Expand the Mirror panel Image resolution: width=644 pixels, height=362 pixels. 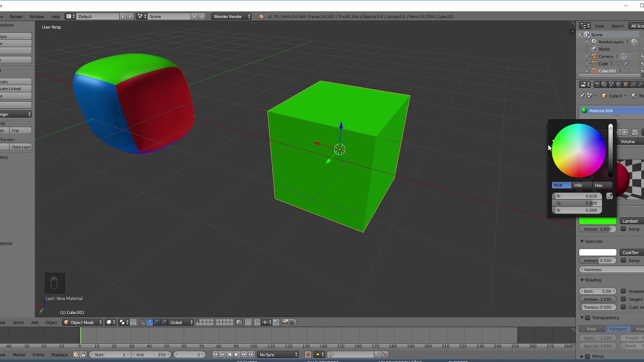[582, 356]
